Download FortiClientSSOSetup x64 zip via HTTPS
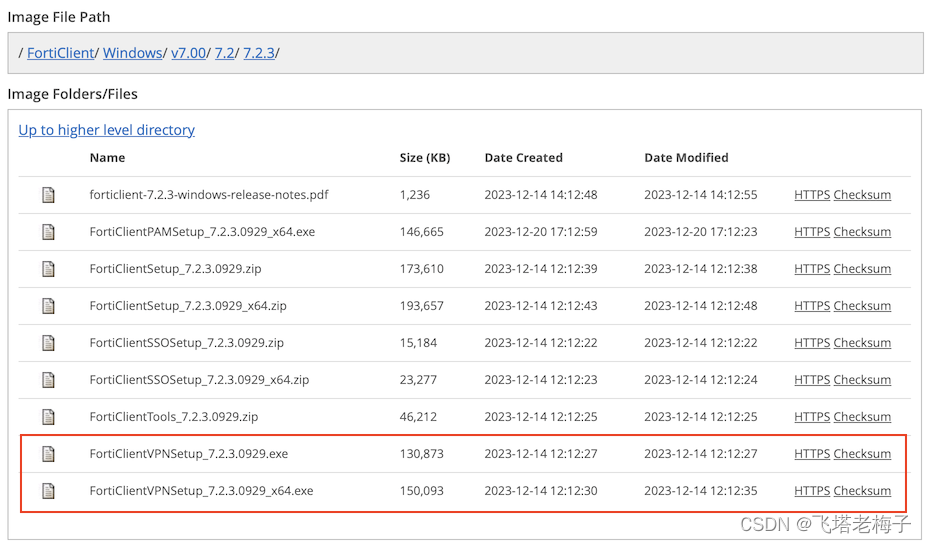926x543 pixels. (812, 380)
